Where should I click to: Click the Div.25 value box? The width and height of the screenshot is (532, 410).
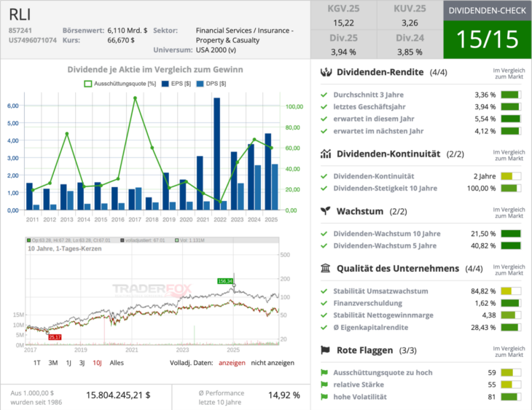coord(343,44)
